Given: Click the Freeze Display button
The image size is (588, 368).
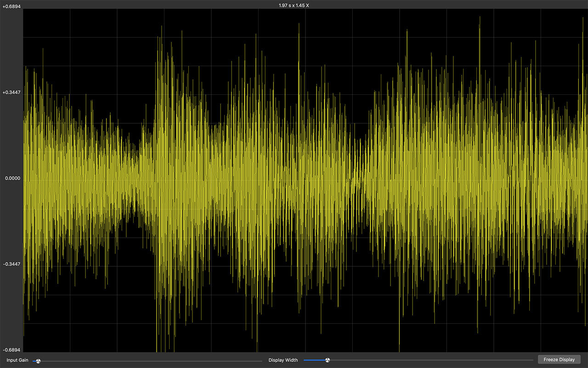Looking at the screenshot, I should pos(559,360).
